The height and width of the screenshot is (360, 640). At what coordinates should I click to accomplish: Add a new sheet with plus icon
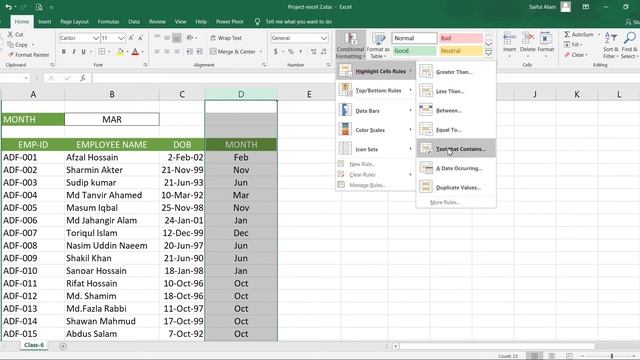[x=63, y=346]
